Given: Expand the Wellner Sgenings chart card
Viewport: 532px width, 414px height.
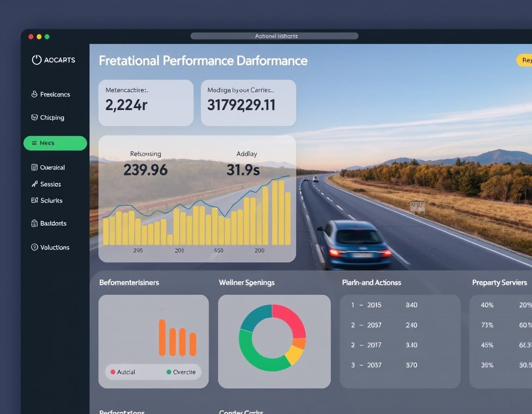Looking at the screenshot, I should [247, 282].
